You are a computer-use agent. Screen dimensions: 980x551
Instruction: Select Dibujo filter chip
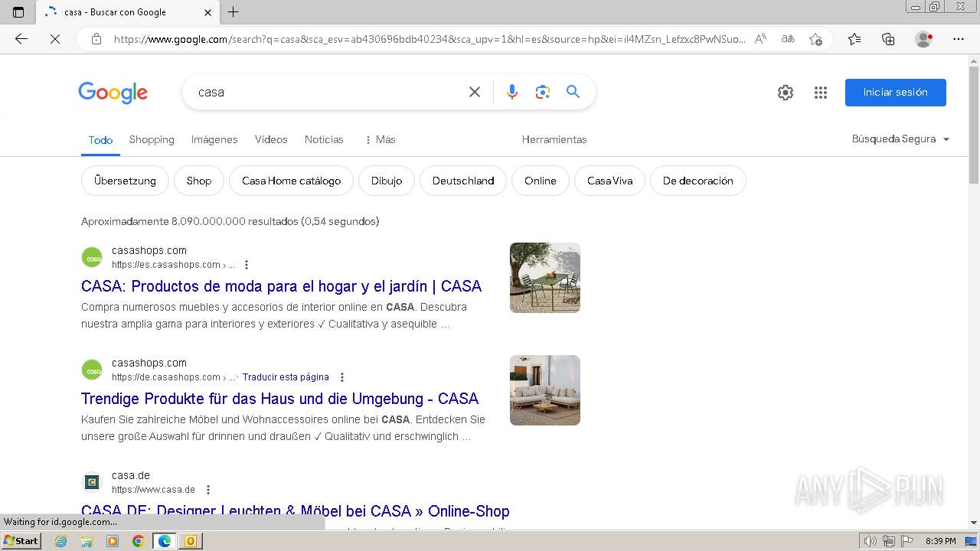[x=387, y=181]
